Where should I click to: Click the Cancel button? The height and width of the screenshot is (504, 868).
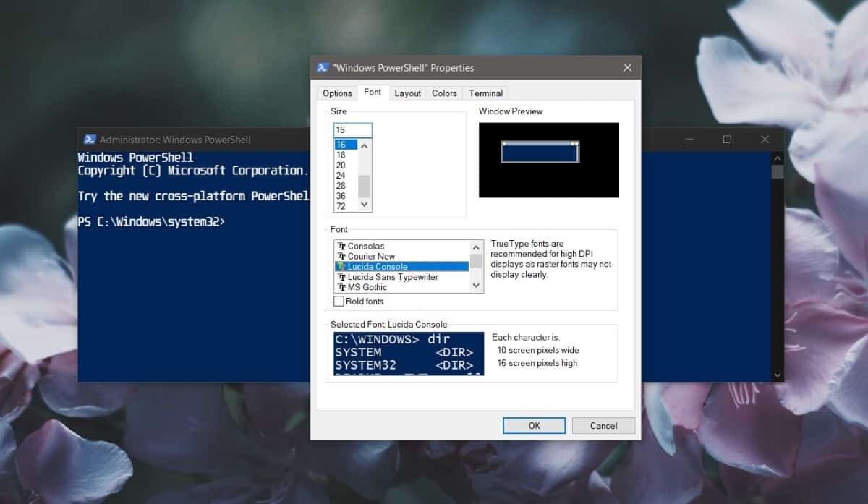click(603, 426)
